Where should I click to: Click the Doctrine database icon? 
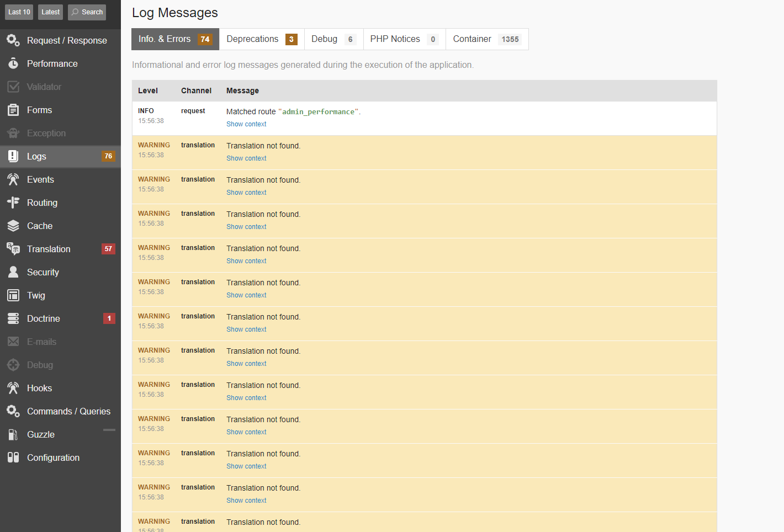pos(13,318)
